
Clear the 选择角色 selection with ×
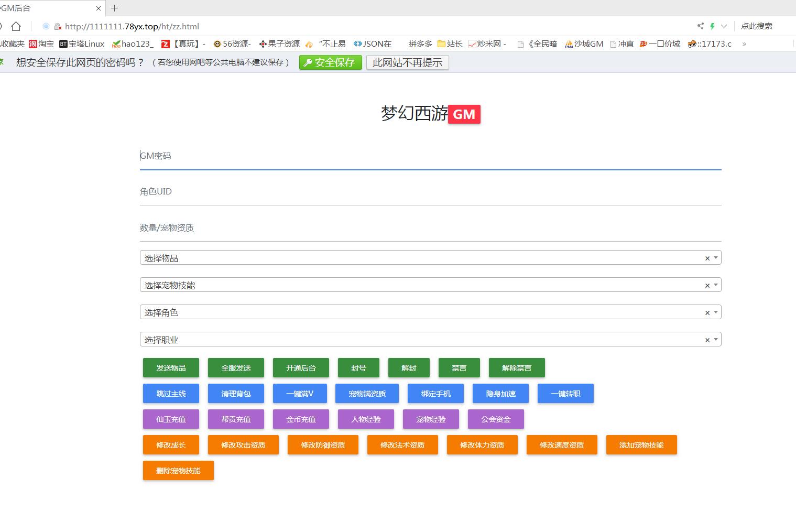(707, 313)
